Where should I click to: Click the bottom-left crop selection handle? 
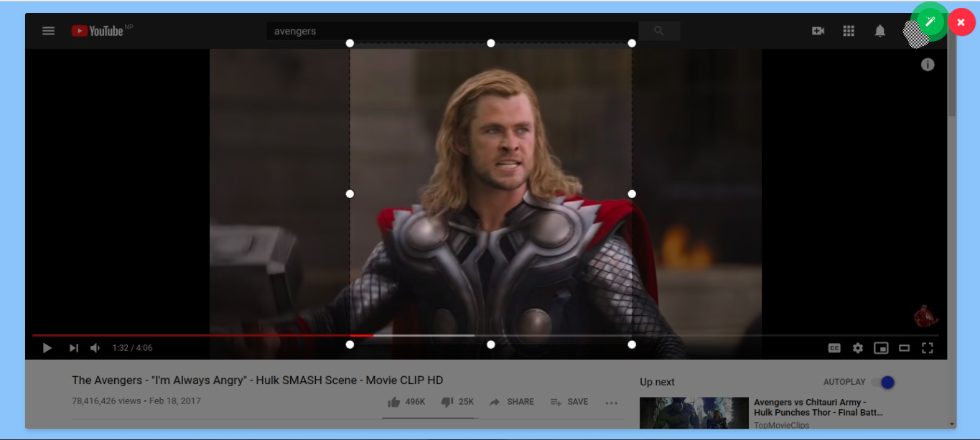tap(350, 345)
